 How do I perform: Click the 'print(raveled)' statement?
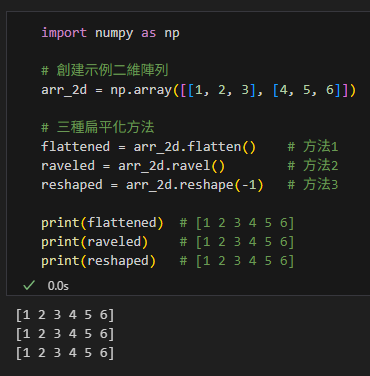94,242
